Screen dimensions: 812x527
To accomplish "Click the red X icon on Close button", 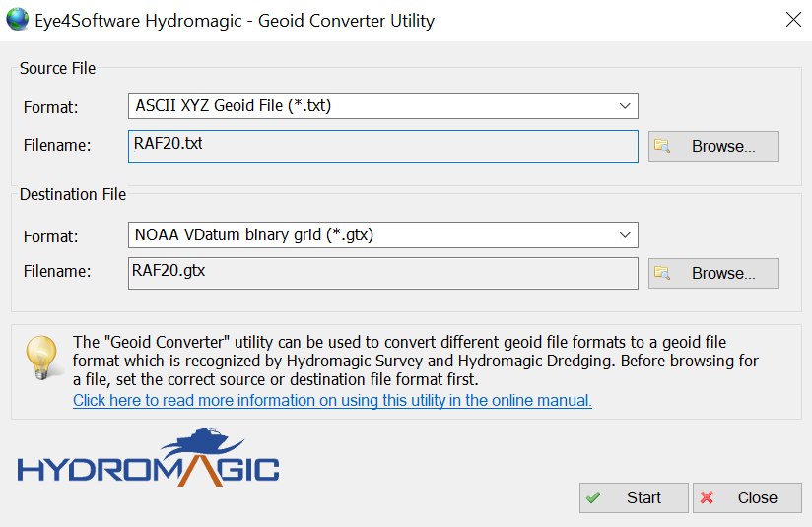I will click(x=707, y=498).
